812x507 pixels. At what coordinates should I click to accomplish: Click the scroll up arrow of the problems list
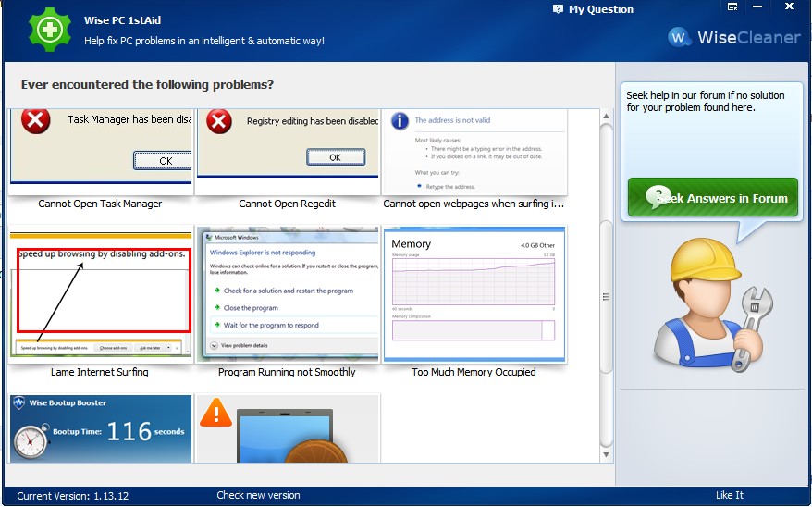(x=606, y=117)
